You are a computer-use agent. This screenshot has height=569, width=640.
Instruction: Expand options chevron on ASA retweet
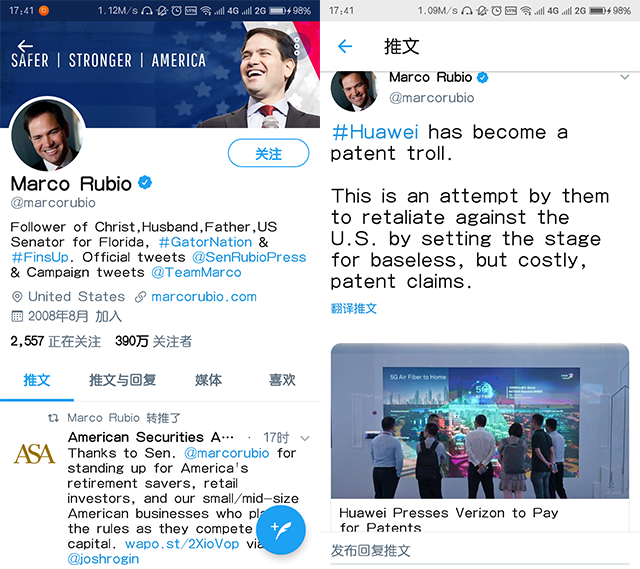point(304,438)
